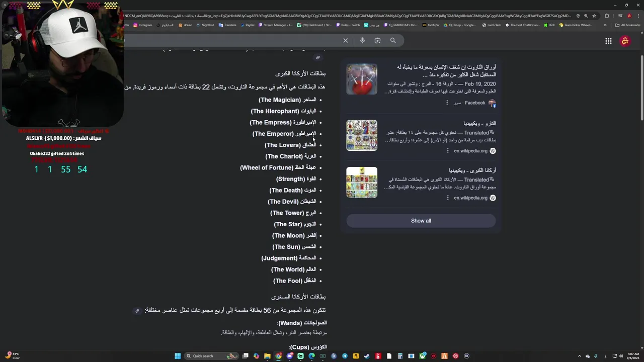644x362 pixels.
Task: Open the Chrome extensions puzzle icon
Action: (607, 16)
